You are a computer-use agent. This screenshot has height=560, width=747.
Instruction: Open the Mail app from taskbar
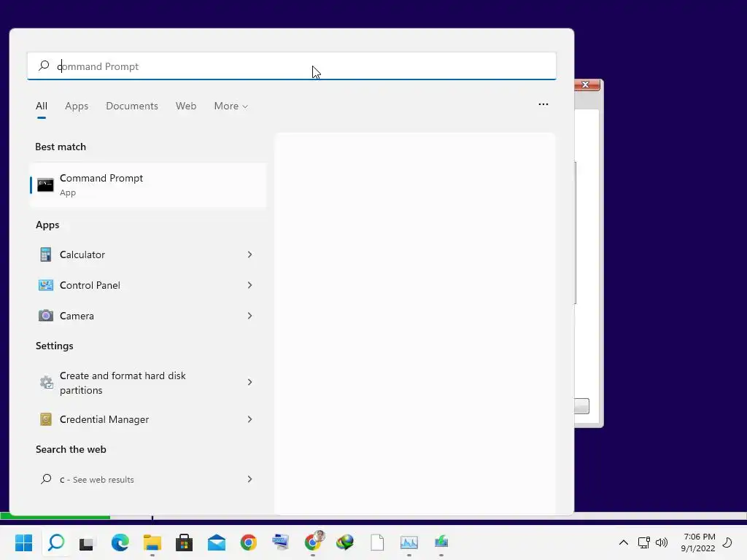[217, 542]
